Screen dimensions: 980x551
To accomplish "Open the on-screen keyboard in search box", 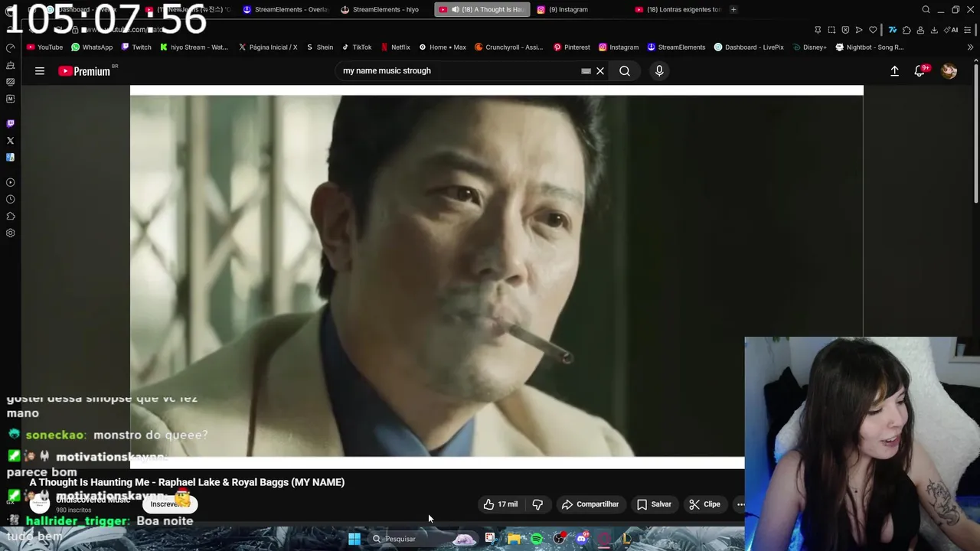I will coord(586,71).
